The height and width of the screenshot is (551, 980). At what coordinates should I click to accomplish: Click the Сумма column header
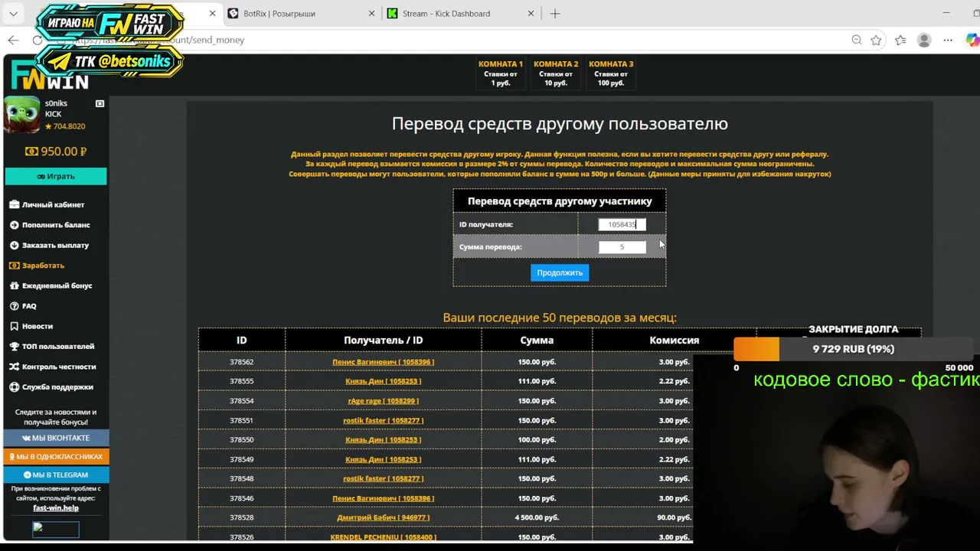(x=537, y=341)
